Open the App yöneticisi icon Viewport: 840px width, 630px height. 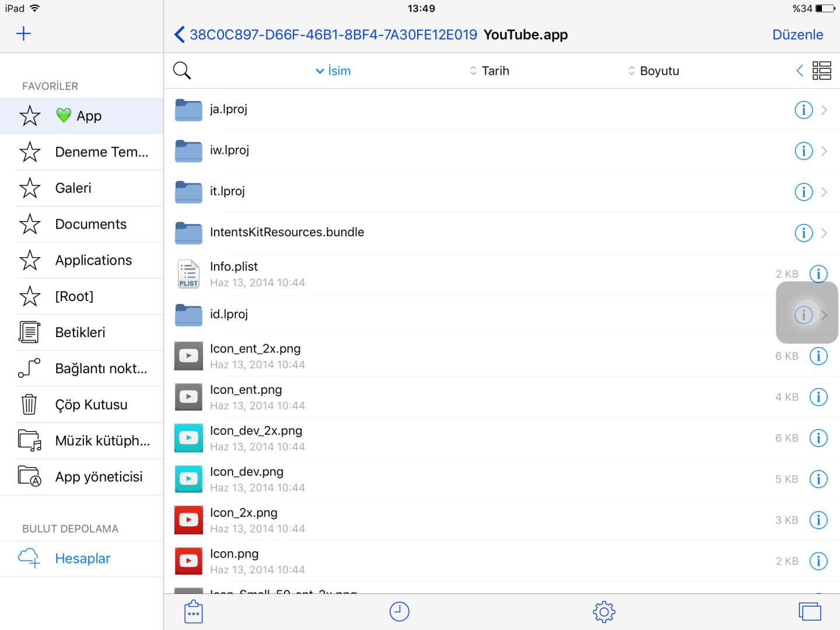(x=30, y=476)
